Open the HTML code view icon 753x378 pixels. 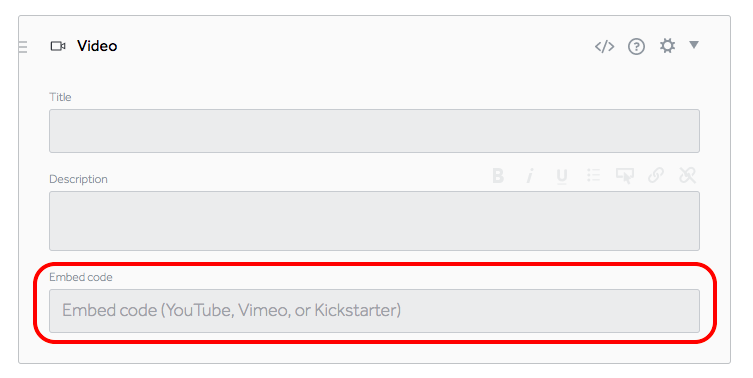tap(604, 46)
